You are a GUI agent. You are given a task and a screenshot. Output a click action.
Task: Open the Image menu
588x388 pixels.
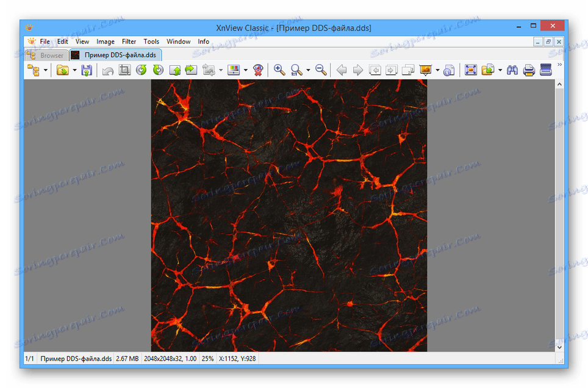pyautogui.click(x=105, y=41)
